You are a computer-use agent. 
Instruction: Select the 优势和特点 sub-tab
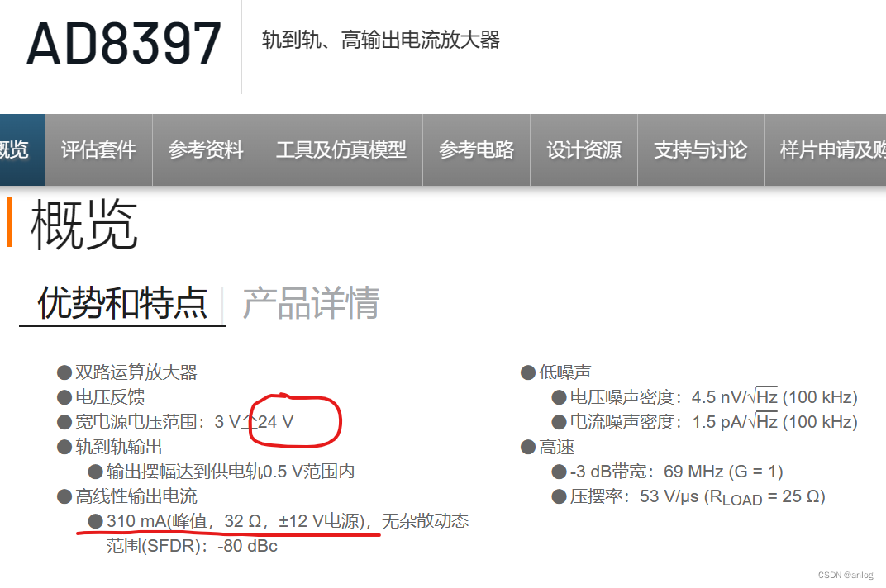tap(122, 303)
